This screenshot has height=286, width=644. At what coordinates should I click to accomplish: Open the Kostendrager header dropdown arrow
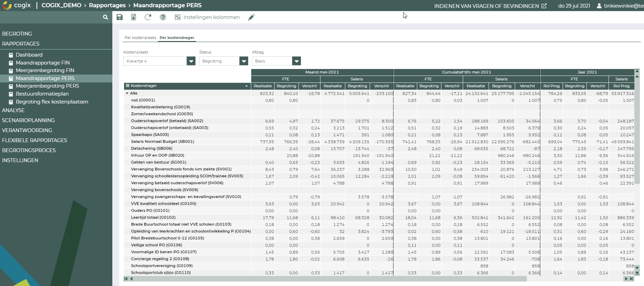[x=246, y=86]
